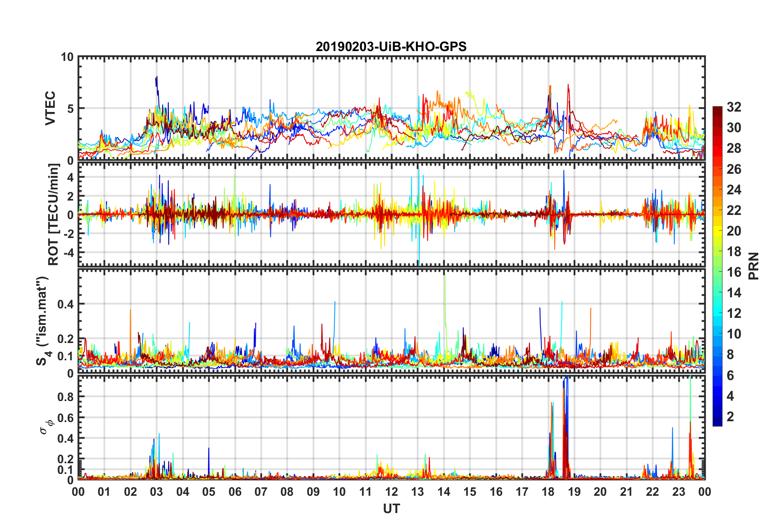Click ROT y-axis tick -2

click(x=68, y=233)
